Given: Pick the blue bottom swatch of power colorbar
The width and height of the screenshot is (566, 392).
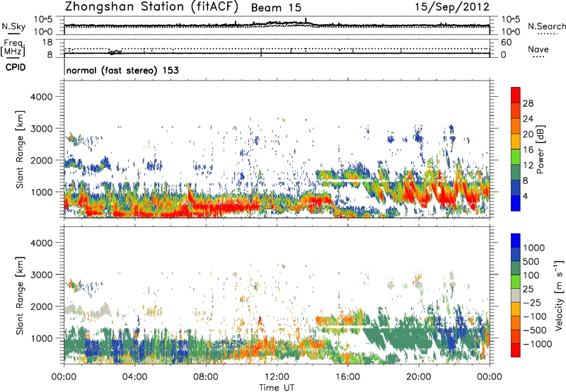Looking at the screenshot, I should (516, 203).
